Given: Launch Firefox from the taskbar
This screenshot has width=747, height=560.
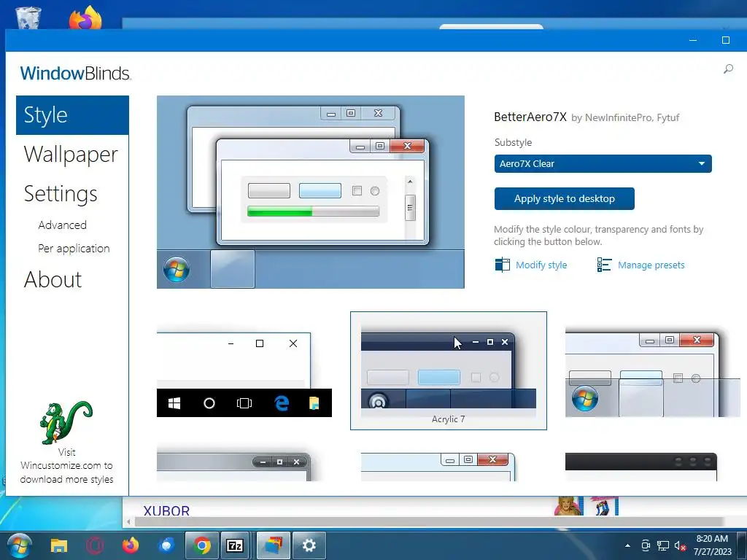Looking at the screenshot, I should tap(130, 545).
